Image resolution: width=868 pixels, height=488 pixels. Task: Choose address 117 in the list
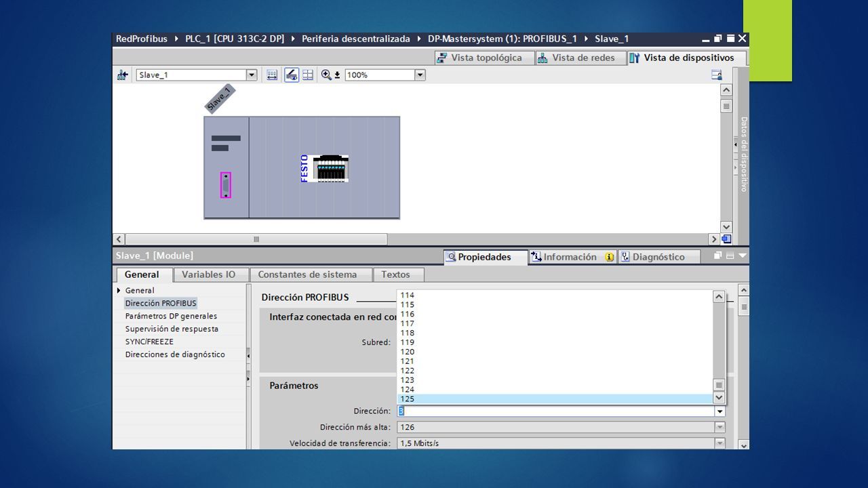click(554, 324)
